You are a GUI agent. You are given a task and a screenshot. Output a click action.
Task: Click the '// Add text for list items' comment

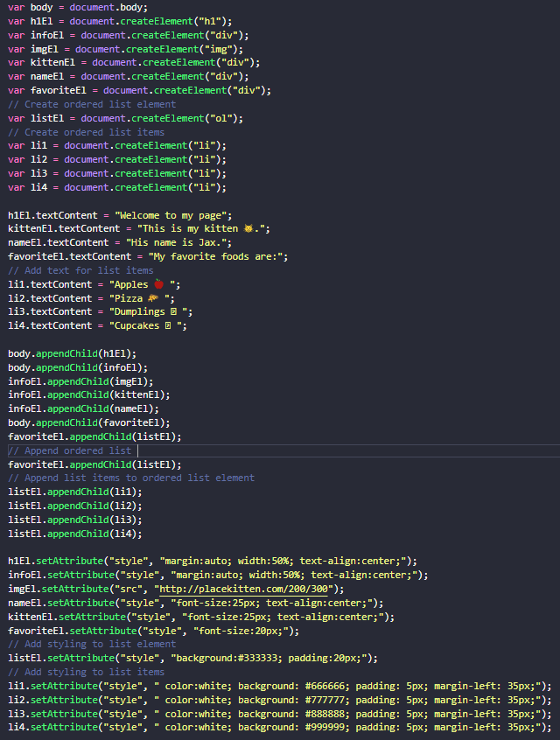(x=80, y=270)
